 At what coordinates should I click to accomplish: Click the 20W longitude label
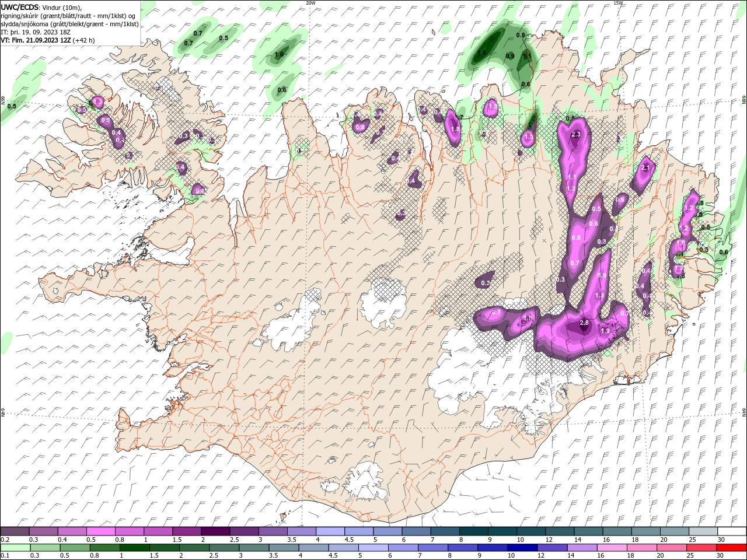click(310, 3)
